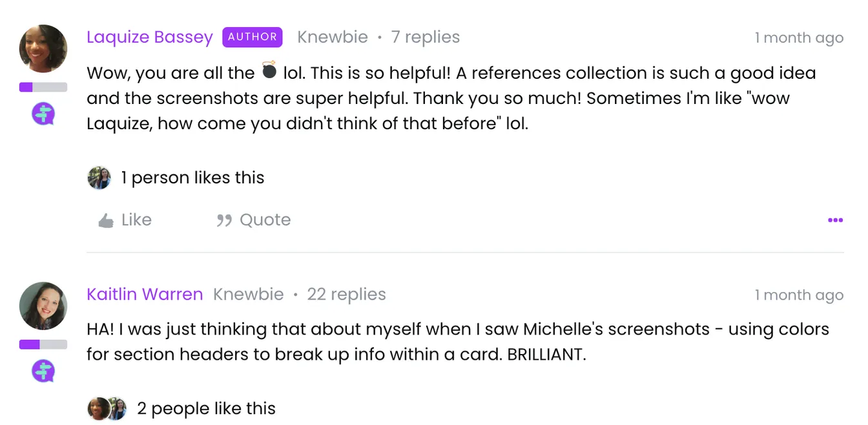Click the community badge icon under Kaitlin's avatar
This screenshot has width=868, height=425.
(x=43, y=371)
